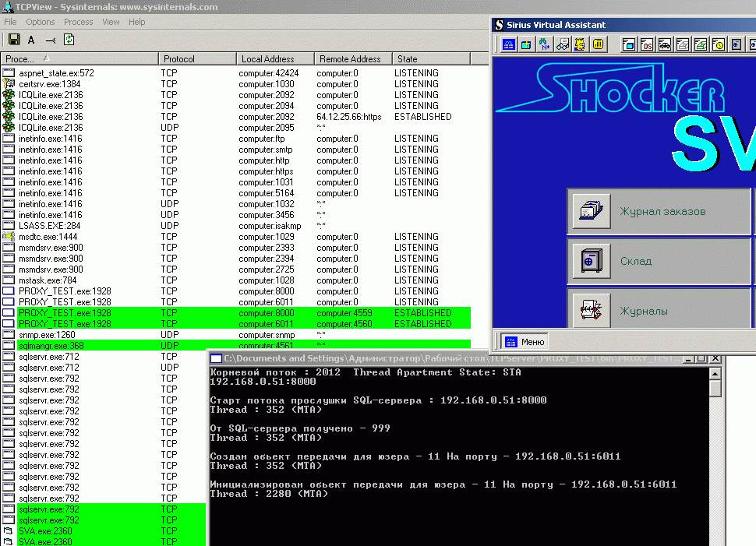Click the green refresh icon in TCPView toolbar
Screen dimensions: 756x546
[x=69, y=40]
